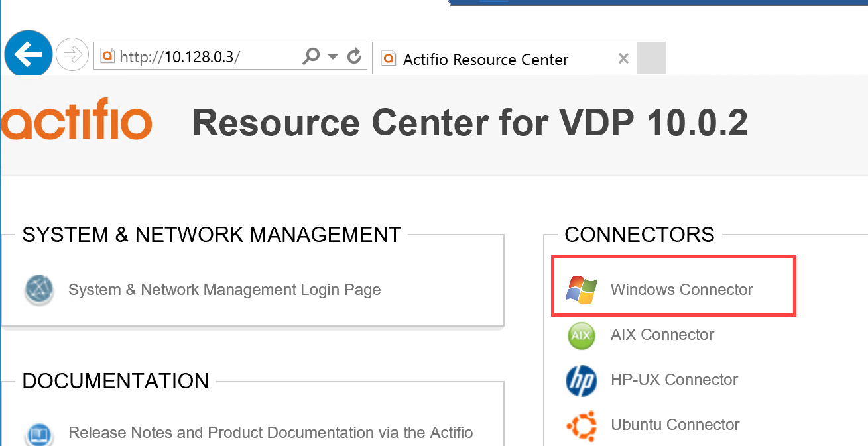Click the CONNECTORS section heading
The image size is (868, 446).
[639, 234]
